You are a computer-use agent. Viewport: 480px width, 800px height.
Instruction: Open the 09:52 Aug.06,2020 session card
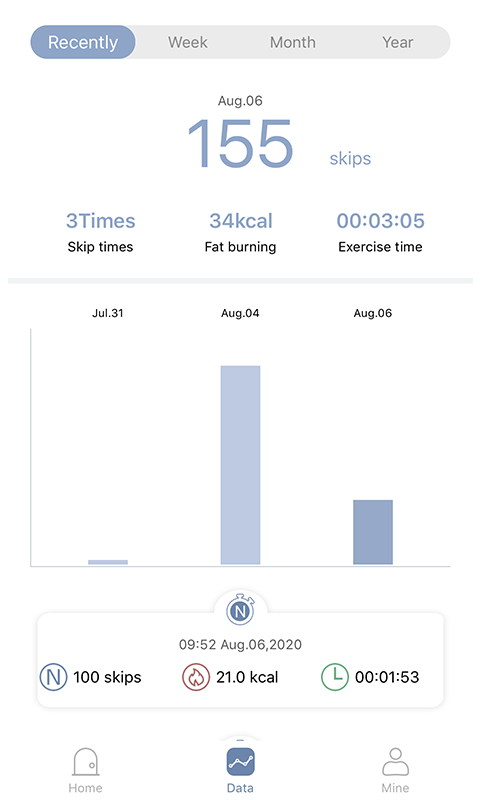(x=240, y=659)
